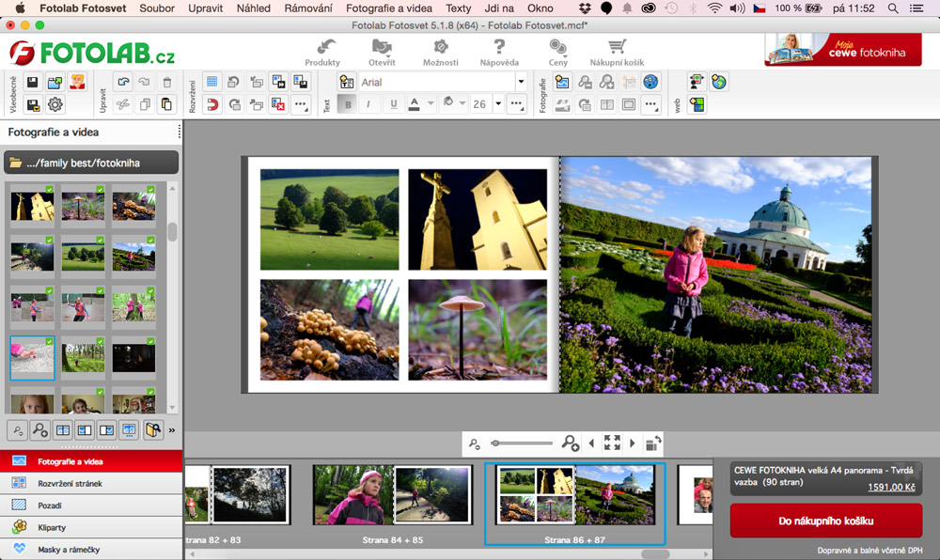Toggle italic text formatting

tap(369, 104)
